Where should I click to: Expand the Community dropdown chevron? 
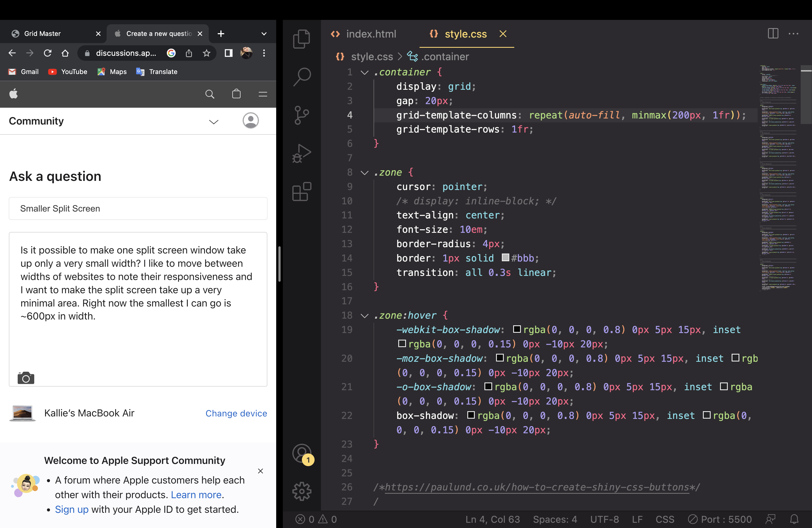213,122
